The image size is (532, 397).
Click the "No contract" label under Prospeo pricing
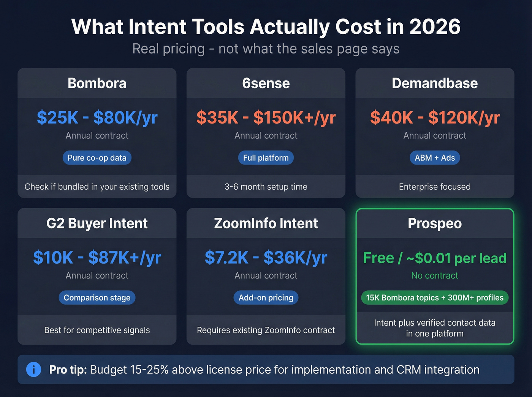(434, 276)
